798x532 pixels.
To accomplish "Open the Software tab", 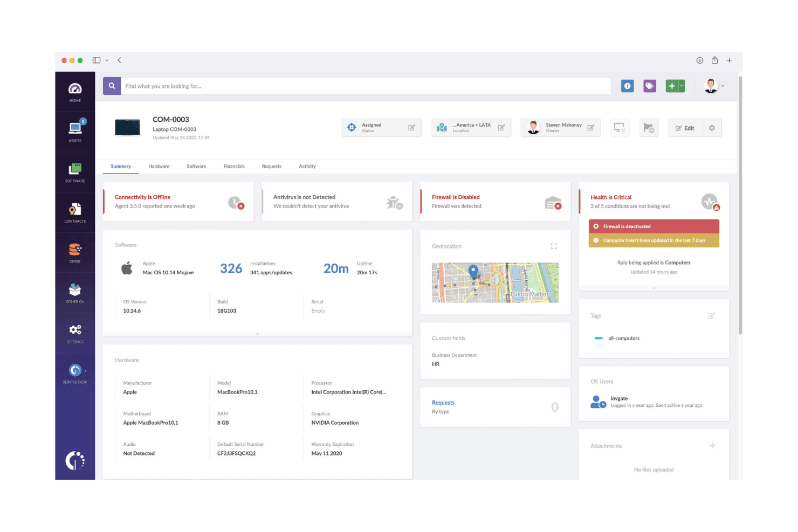I will click(196, 167).
